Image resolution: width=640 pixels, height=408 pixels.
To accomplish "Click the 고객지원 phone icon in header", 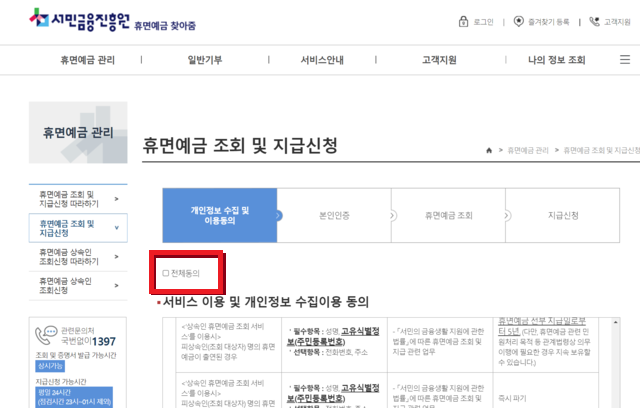I will (594, 21).
